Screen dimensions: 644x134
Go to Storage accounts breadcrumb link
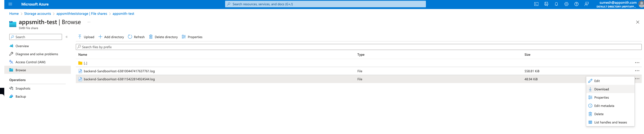point(37,14)
